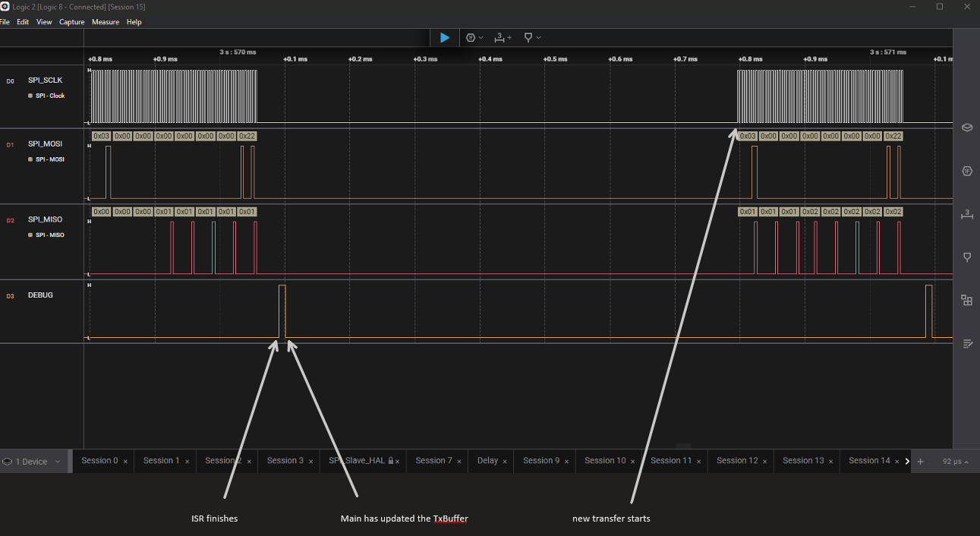This screenshot has height=536, width=980.
Task: Open the Device Settings panel icon
Action: tap(966, 128)
